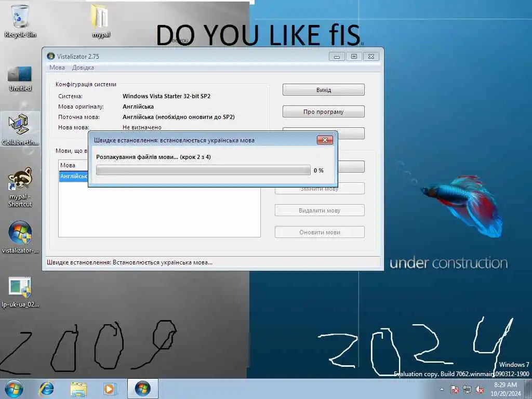The image size is (532, 399).
Task: Open the Мова menu
Action: (x=57, y=68)
